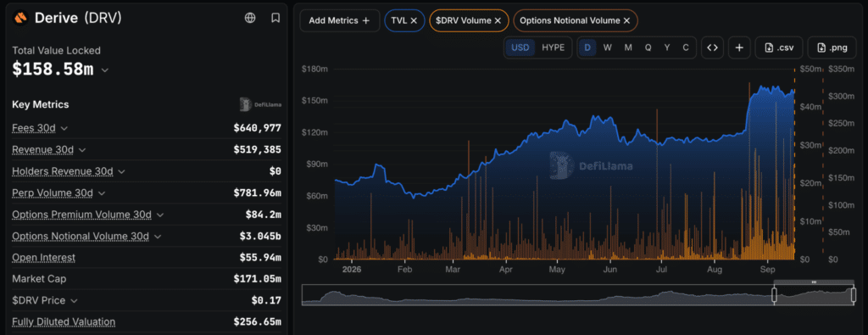Image resolution: width=868 pixels, height=335 pixels.
Task: Click the right handle of range slider
Action: click(x=854, y=296)
